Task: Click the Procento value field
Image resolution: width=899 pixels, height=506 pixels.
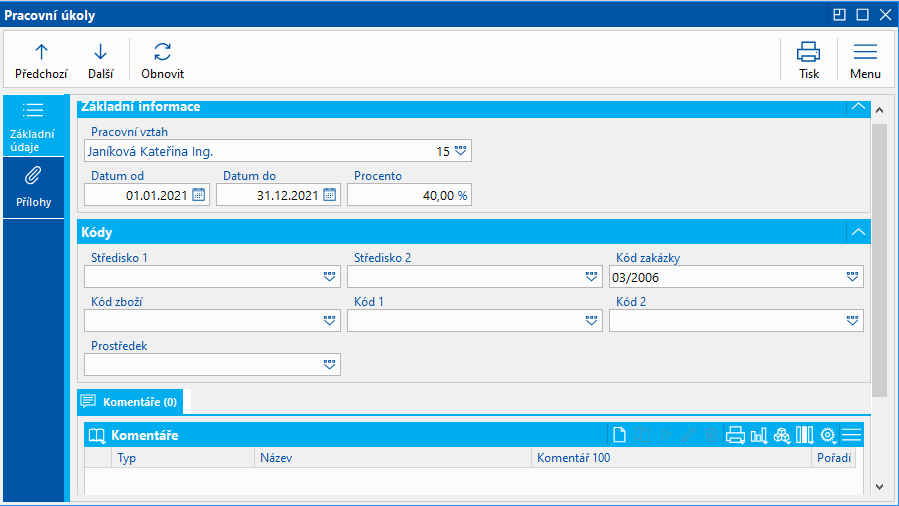Action: pos(409,195)
